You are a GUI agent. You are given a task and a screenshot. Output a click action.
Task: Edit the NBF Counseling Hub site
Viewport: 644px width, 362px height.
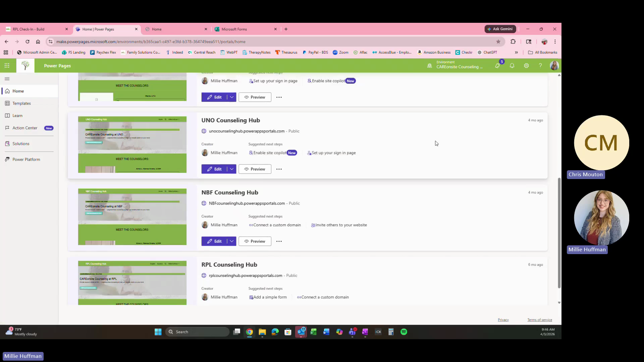[x=214, y=241]
